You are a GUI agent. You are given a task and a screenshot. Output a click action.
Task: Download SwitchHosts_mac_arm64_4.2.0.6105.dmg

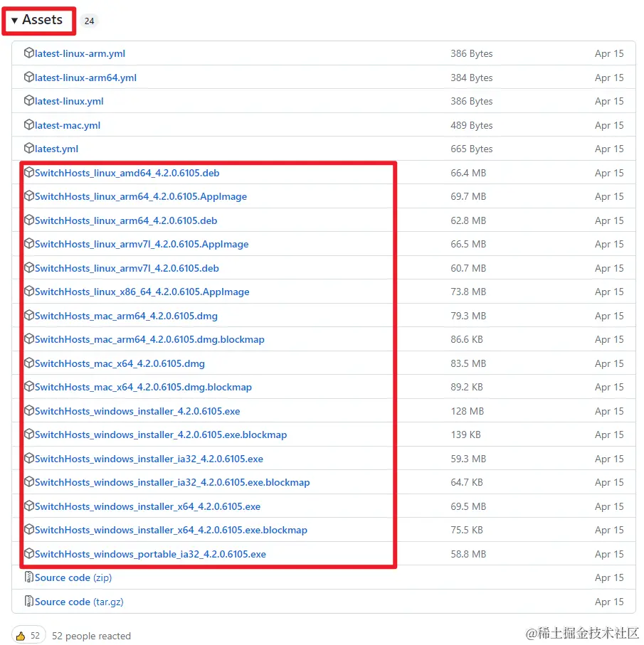point(126,316)
